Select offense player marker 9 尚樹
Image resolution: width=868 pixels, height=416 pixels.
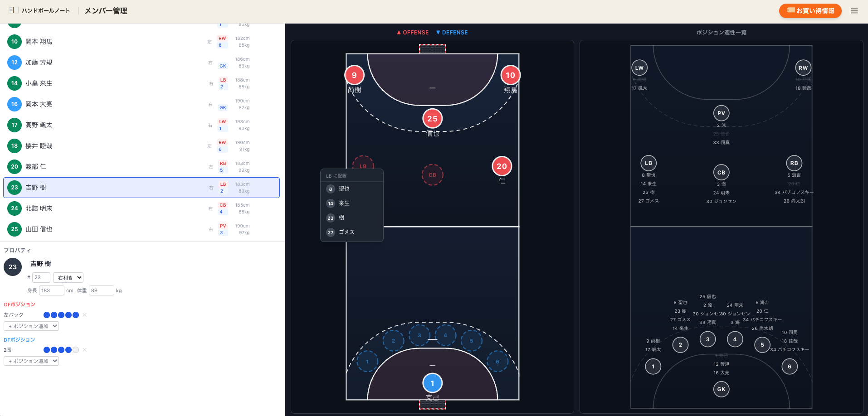tap(354, 75)
